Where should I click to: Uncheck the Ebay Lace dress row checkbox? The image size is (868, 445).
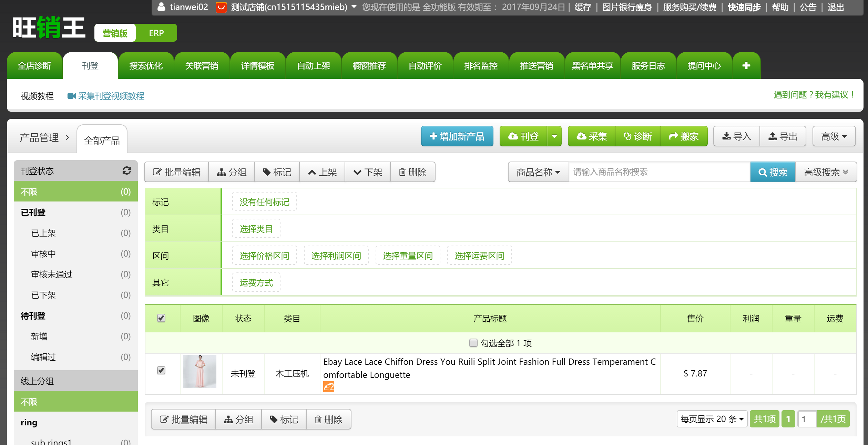pyautogui.click(x=161, y=370)
